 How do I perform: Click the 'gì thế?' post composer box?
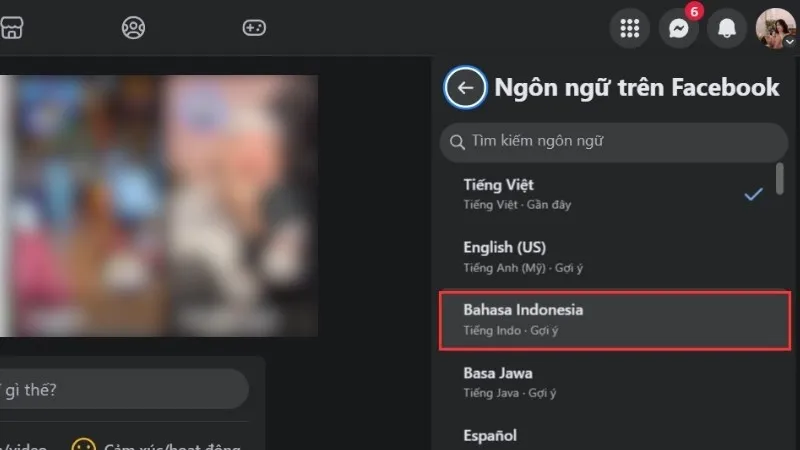[x=124, y=390]
